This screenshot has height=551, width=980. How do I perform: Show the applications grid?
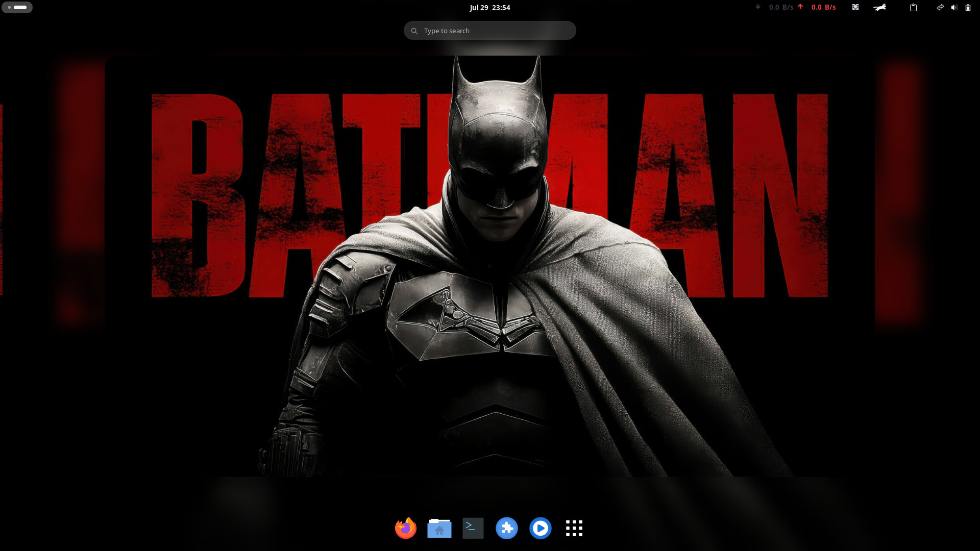(574, 528)
